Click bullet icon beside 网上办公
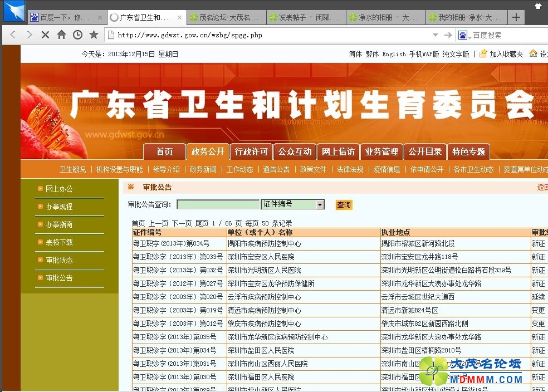The width and height of the screenshot is (548, 392). (40, 189)
